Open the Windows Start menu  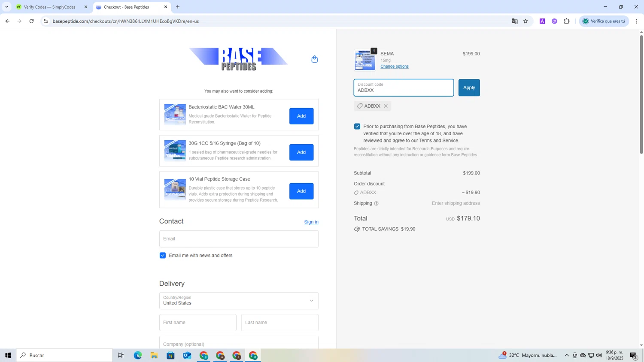click(8, 355)
